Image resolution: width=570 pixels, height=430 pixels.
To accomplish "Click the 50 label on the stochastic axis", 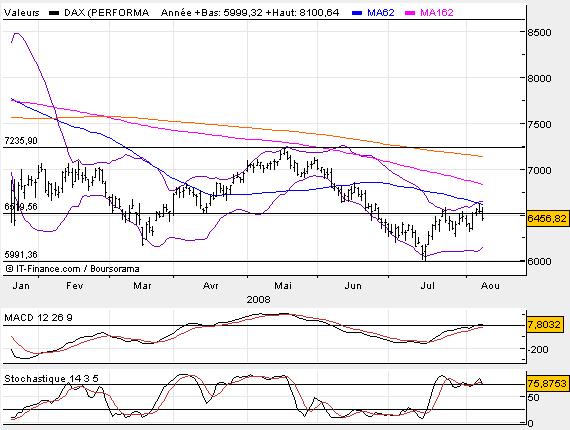I will click(533, 397).
